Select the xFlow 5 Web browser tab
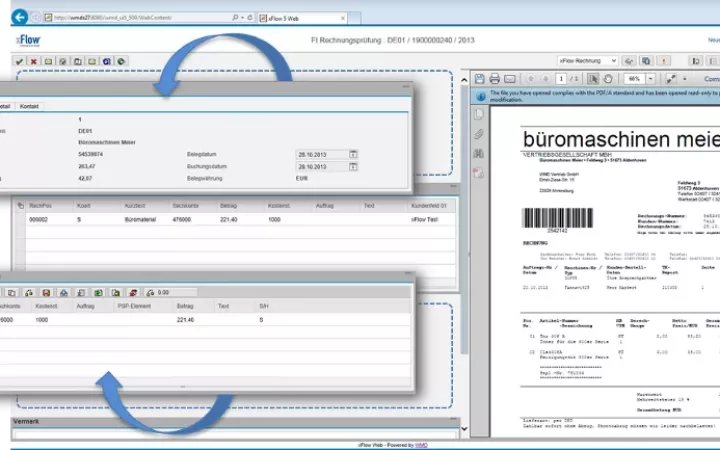 coord(303,18)
